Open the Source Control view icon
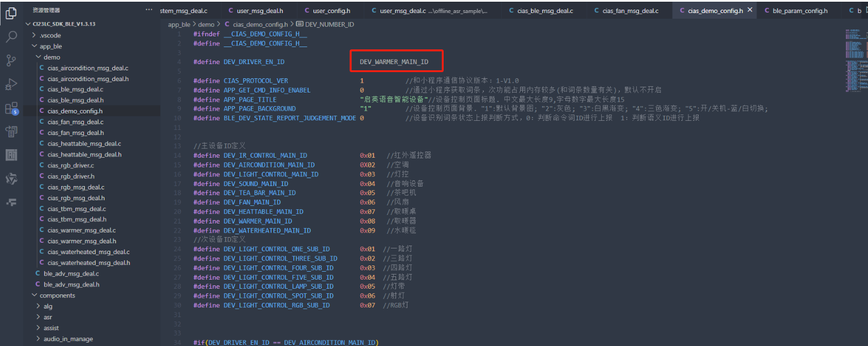868x346 pixels. tap(11, 61)
